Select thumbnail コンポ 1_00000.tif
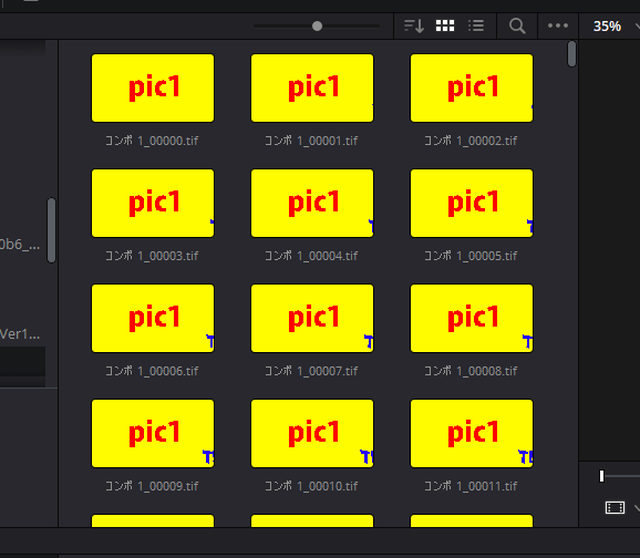640x558 pixels. point(153,88)
